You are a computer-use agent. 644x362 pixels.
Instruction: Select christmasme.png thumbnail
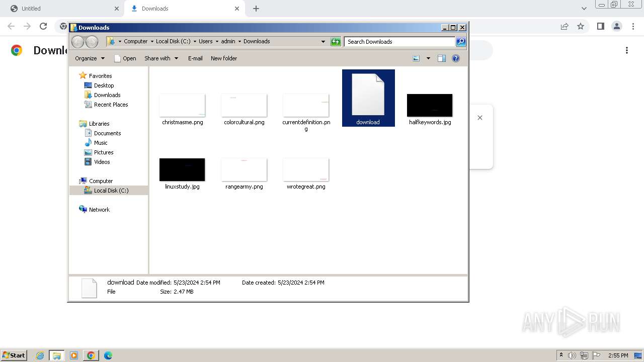182,106
